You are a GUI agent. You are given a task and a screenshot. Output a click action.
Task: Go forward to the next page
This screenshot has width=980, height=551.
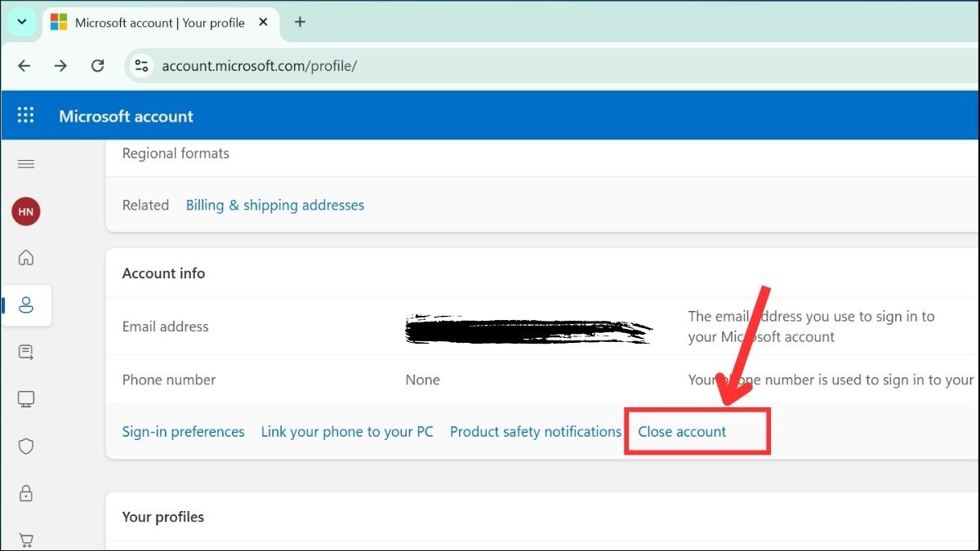61,66
